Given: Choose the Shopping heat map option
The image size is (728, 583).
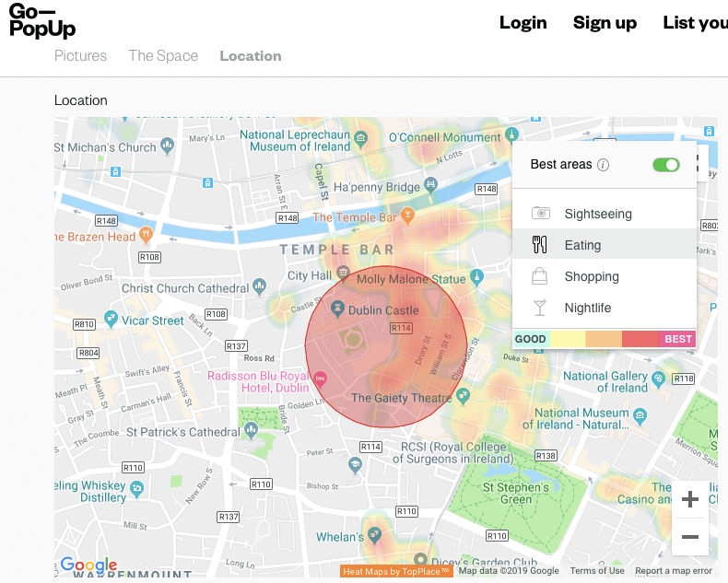Looking at the screenshot, I should [604, 275].
